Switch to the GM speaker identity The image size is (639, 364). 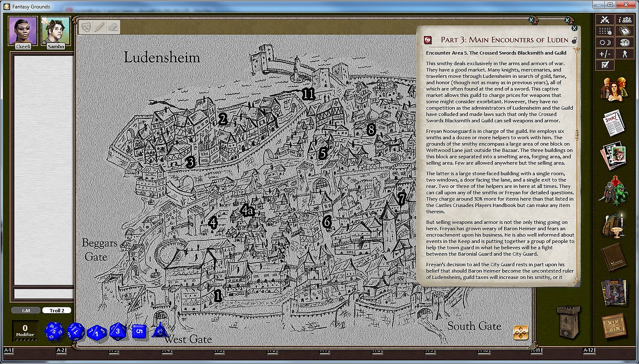(x=26, y=310)
